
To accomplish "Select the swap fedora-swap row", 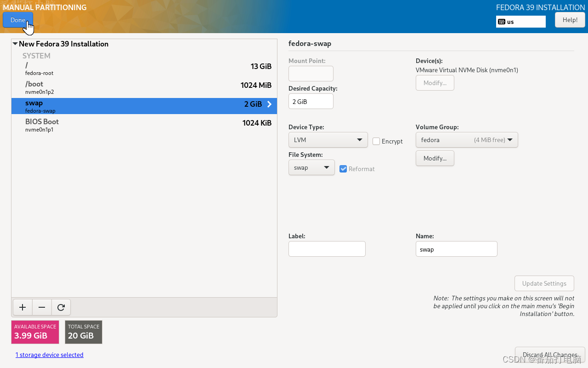I will [144, 106].
